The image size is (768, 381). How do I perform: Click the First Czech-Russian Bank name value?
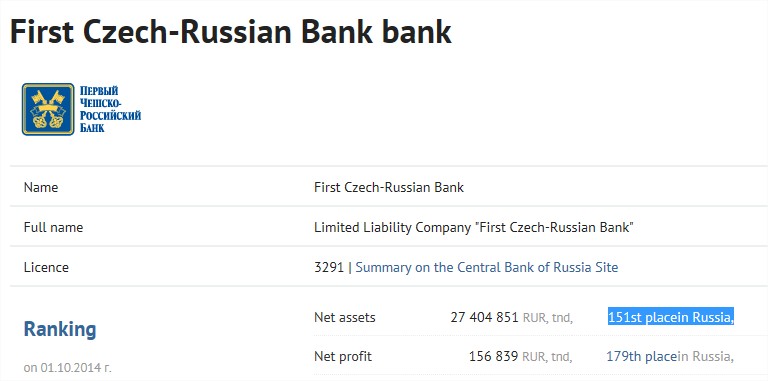389,188
